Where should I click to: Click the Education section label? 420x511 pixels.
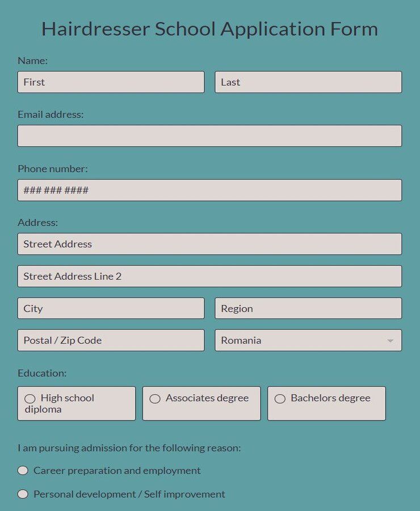click(x=36, y=373)
